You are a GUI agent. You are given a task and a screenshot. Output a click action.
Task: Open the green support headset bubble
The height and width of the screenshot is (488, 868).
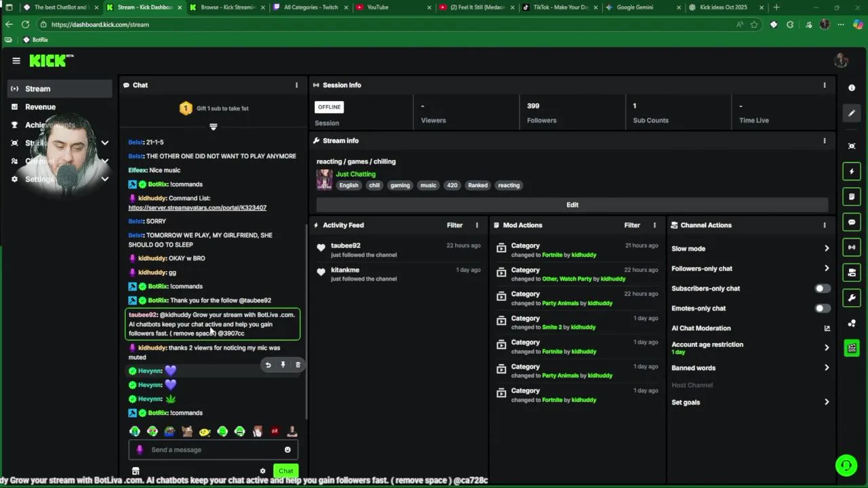846,465
